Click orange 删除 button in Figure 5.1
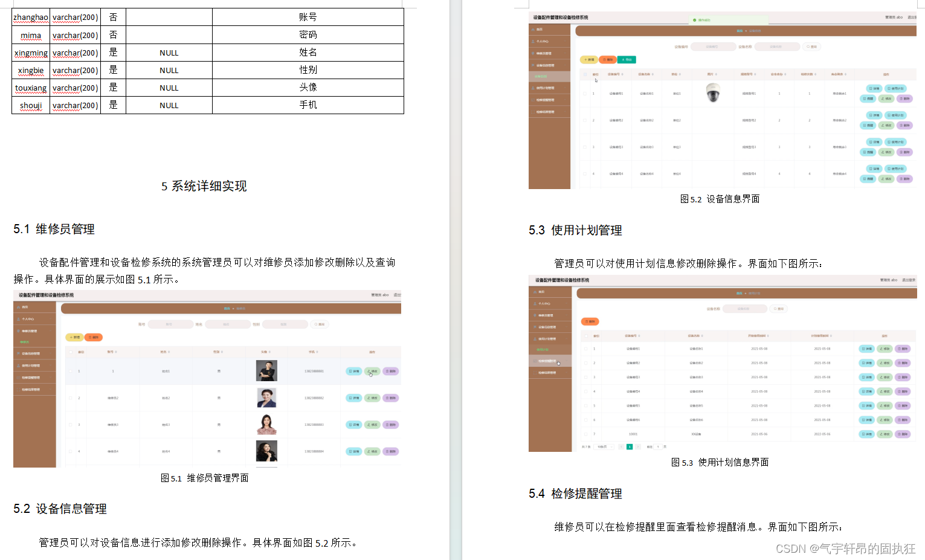Viewport: 925px width, 560px height. point(94,337)
